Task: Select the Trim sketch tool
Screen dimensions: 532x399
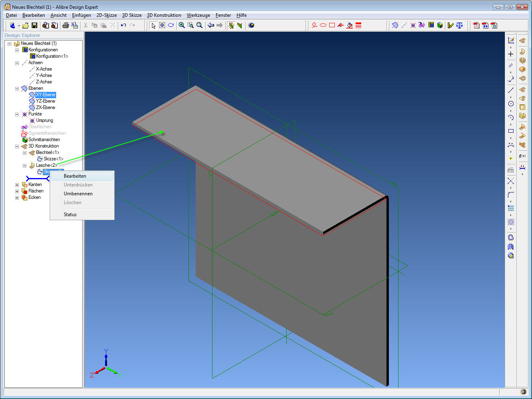Action: click(511, 181)
